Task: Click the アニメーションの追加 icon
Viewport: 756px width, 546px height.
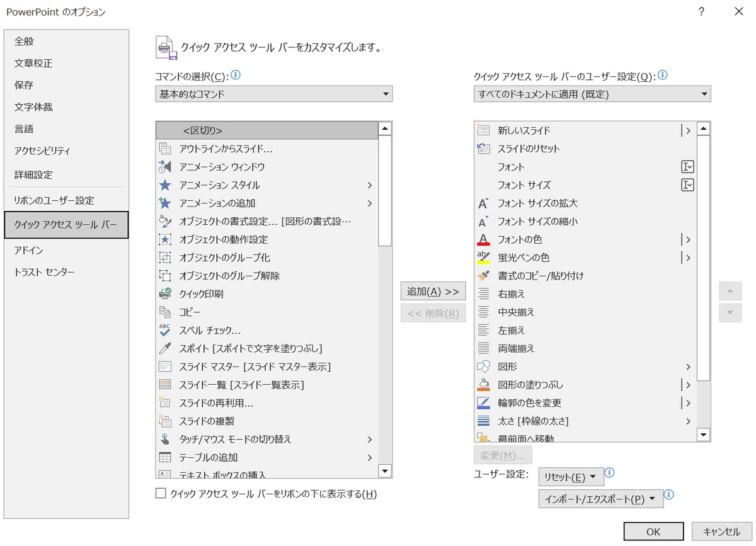Action: tap(165, 203)
